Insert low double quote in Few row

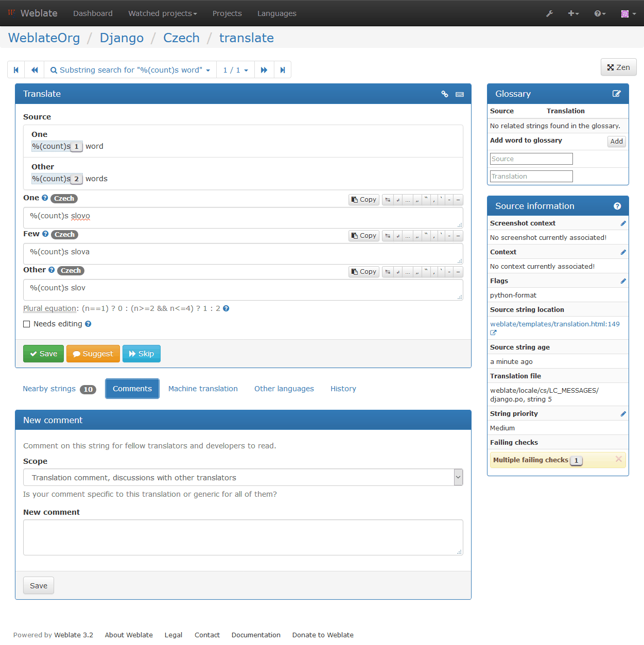tap(417, 236)
